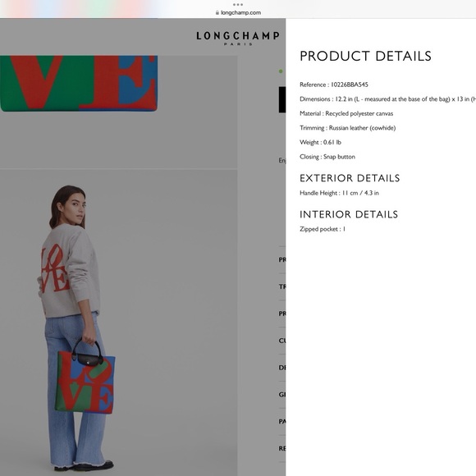476x476 pixels.
Task: Expand the RE accordion section
Action: pos(282,449)
